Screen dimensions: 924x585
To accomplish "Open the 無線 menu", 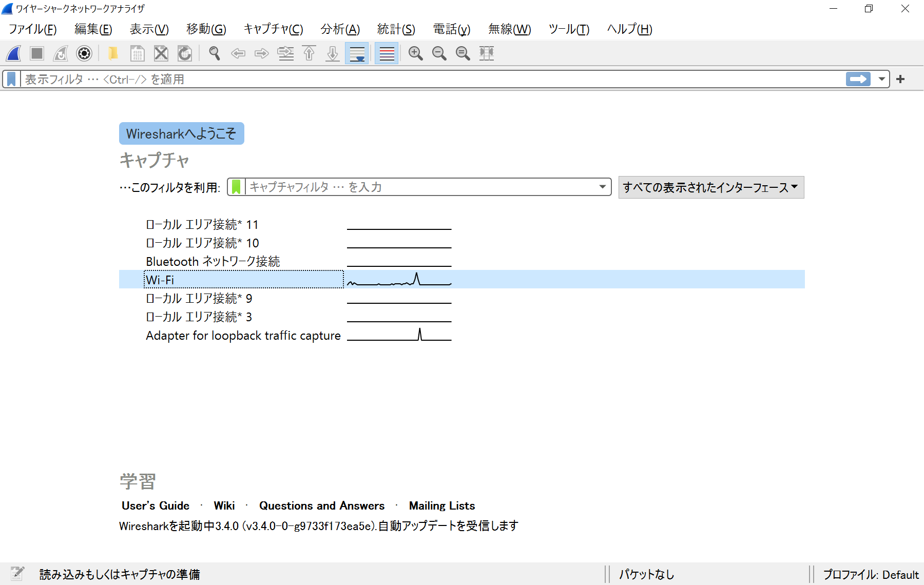I will pyautogui.click(x=510, y=29).
